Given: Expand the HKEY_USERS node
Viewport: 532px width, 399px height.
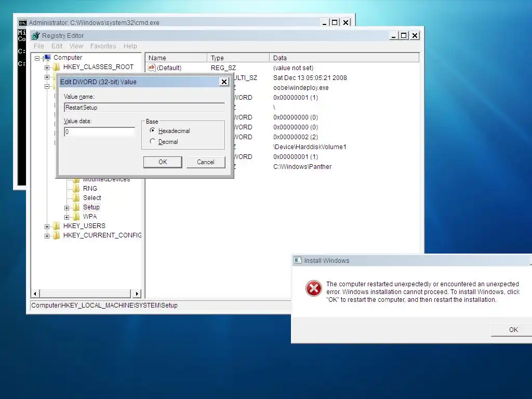Looking at the screenshot, I should [x=47, y=227].
